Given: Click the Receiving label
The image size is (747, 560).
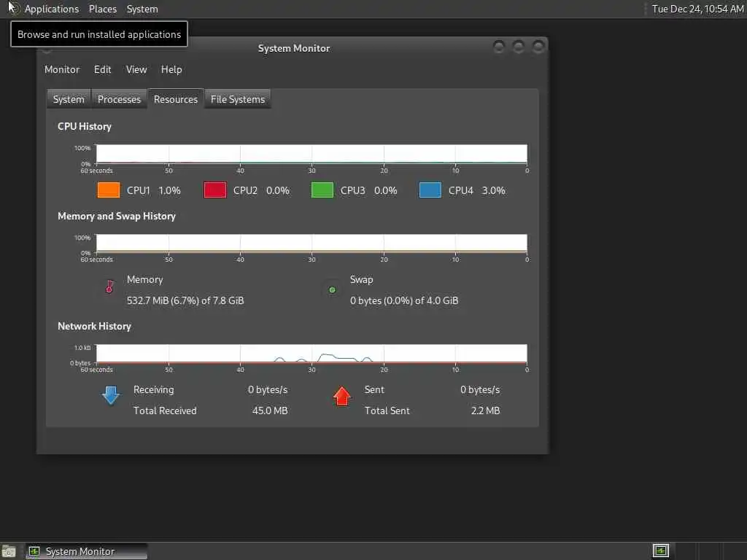Looking at the screenshot, I should (153, 389).
